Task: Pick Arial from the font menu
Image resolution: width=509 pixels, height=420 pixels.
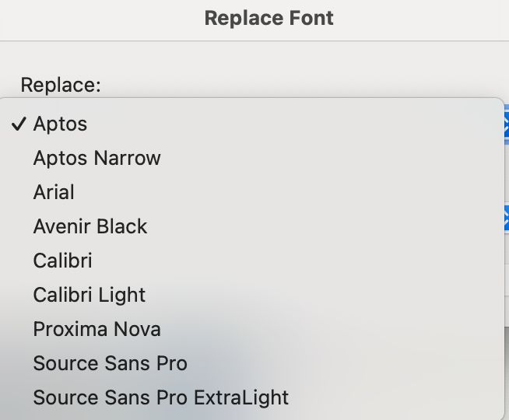Action: pyautogui.click(x=54, y=192)
